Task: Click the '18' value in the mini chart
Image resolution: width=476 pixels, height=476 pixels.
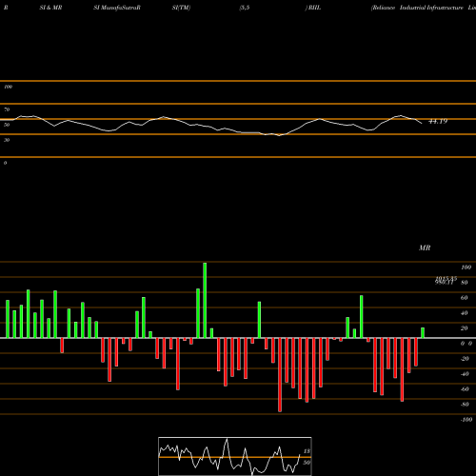Action: point(307,451)
